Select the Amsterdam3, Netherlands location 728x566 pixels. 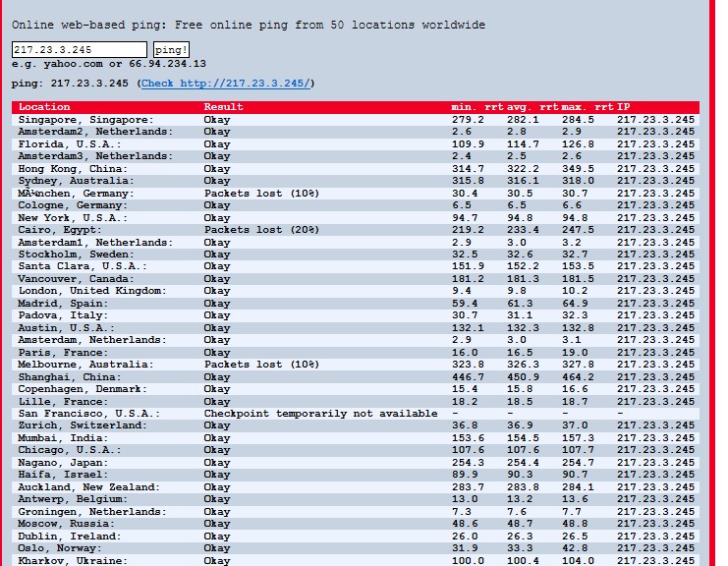click(x=95, y=156)
